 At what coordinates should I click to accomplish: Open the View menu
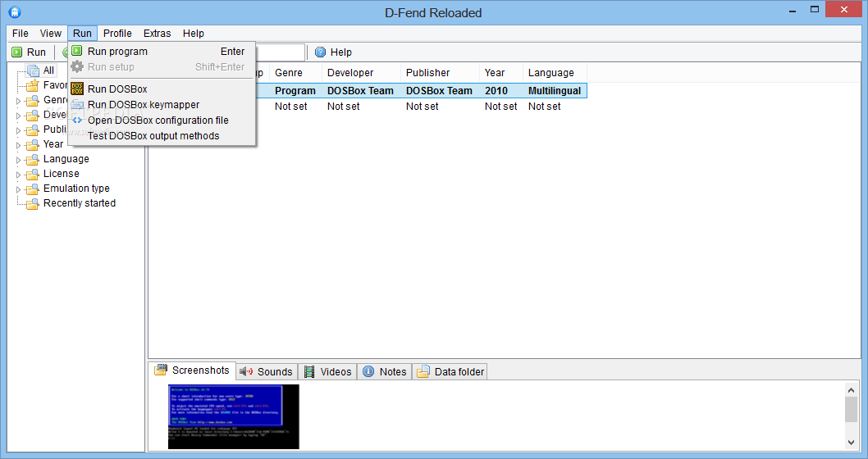pos(50,33)
